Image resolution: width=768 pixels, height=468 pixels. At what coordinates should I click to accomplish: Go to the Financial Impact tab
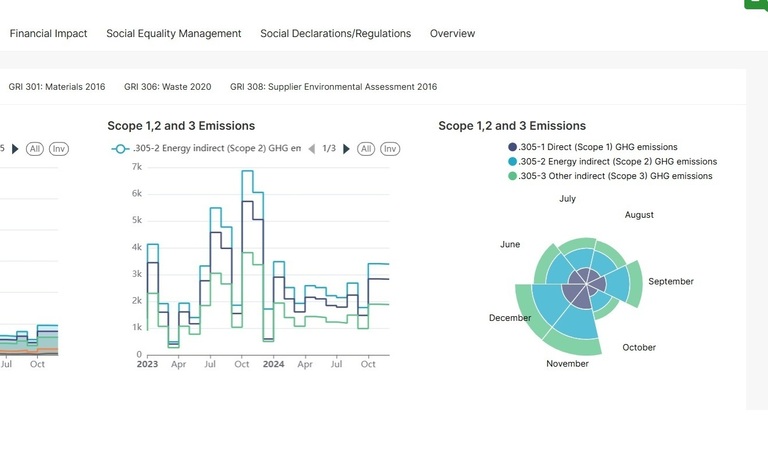48,34
